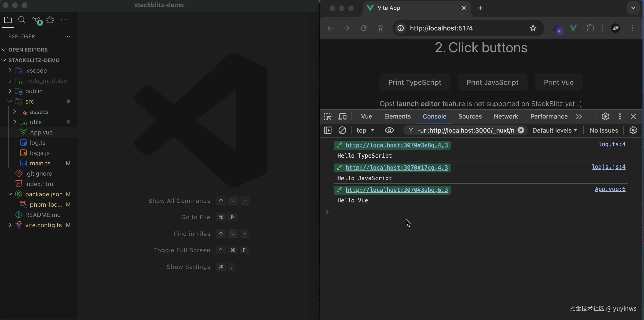Bookmark the page using the star icon
Image resolution: width=644 pixels, height=320 pixels.
pos(533,28)
